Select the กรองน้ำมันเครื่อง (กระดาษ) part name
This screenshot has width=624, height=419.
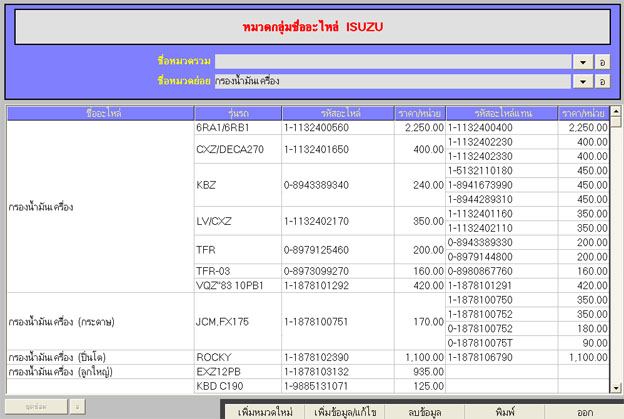[101, 322]
